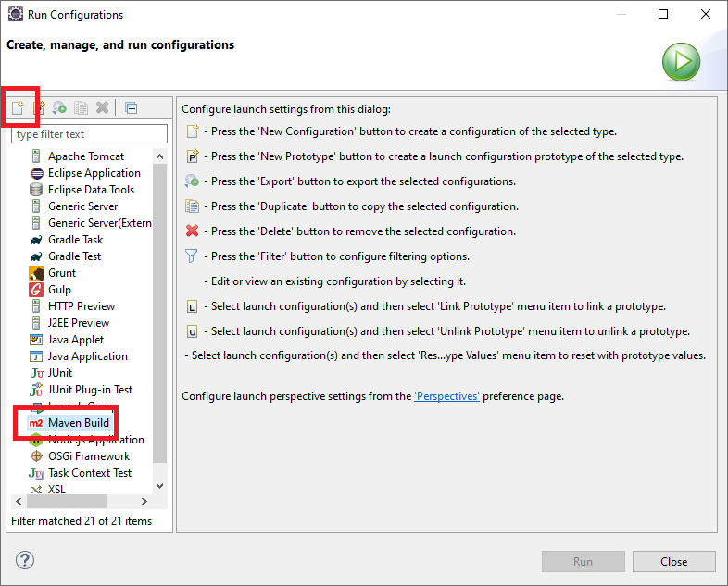Click the New Configuration toolbar icon
Viewport: 728px width, 586px height.
[18, 107]
